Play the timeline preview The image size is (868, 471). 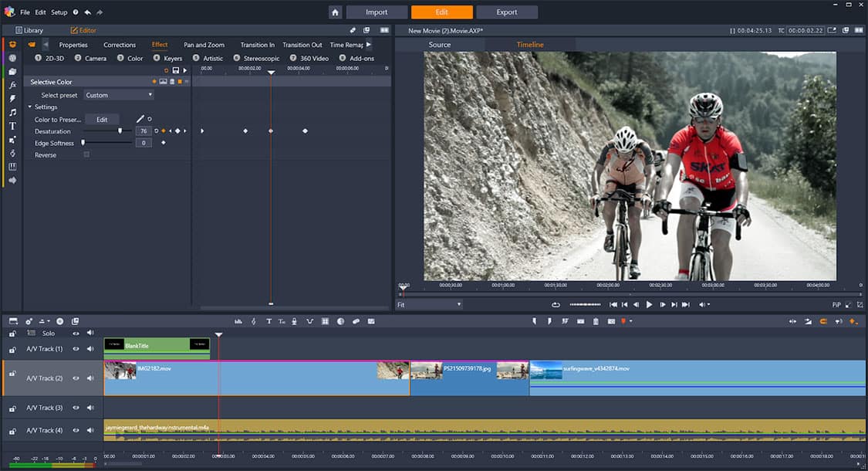pos(649,305)
